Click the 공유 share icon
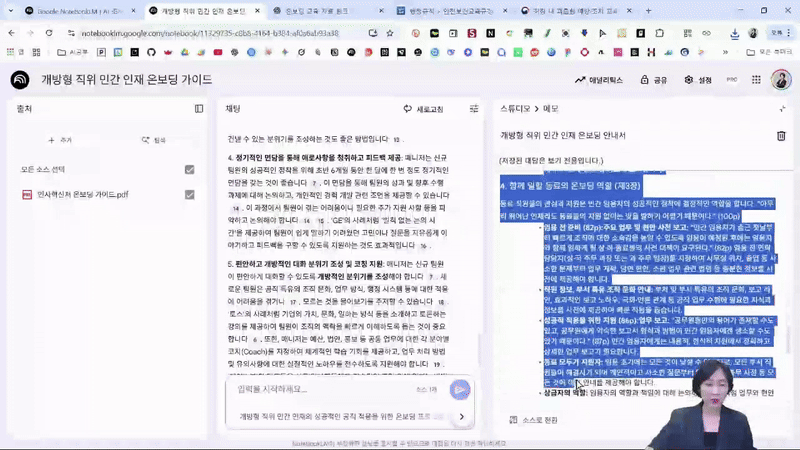The height and width of the screenshot is (450, 800). point(654,80)
